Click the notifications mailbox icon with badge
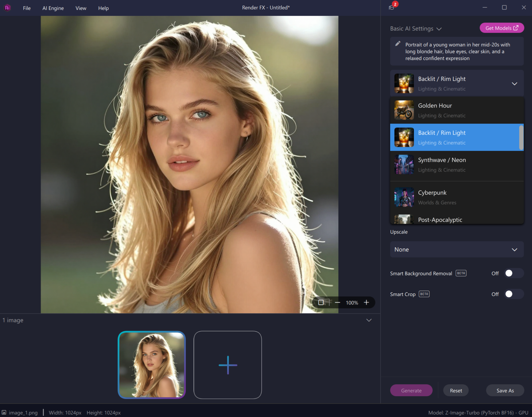This screenshot has height=417, width=532. click(392, 7)
